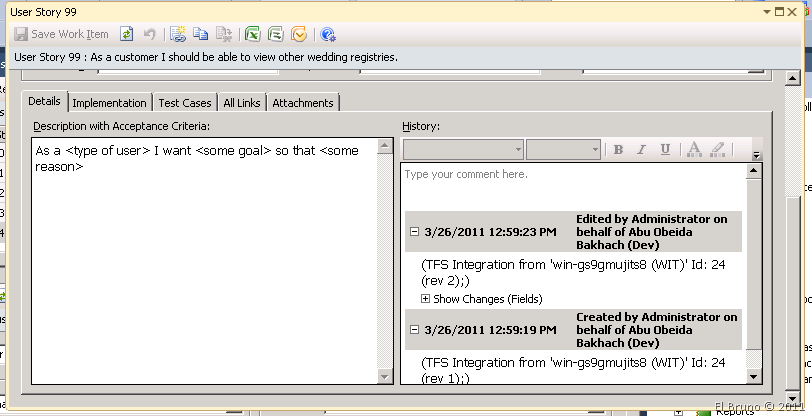Toggle underline formatting in History toolbar
This screenshot has height=416, width=812.
[x=665, y=150]
